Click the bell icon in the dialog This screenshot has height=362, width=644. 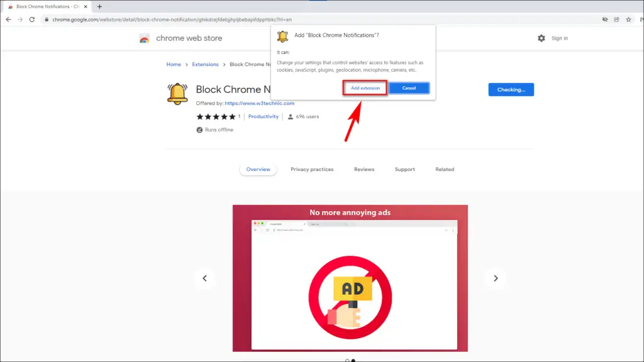[282, 36]
